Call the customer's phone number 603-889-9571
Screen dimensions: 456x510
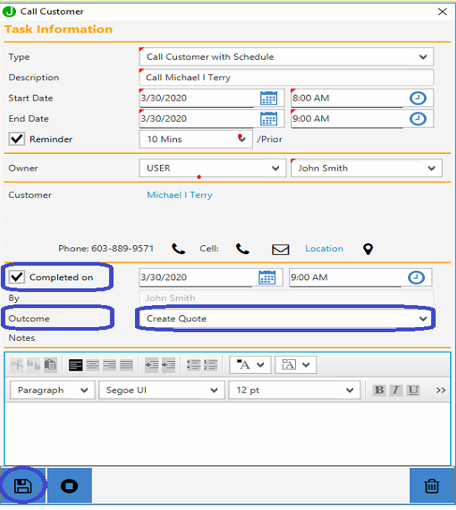[178, 249]
